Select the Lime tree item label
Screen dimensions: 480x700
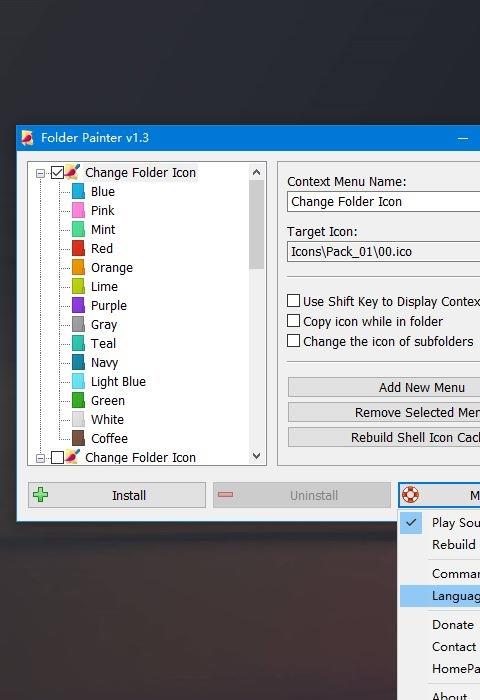coord(104,286)
